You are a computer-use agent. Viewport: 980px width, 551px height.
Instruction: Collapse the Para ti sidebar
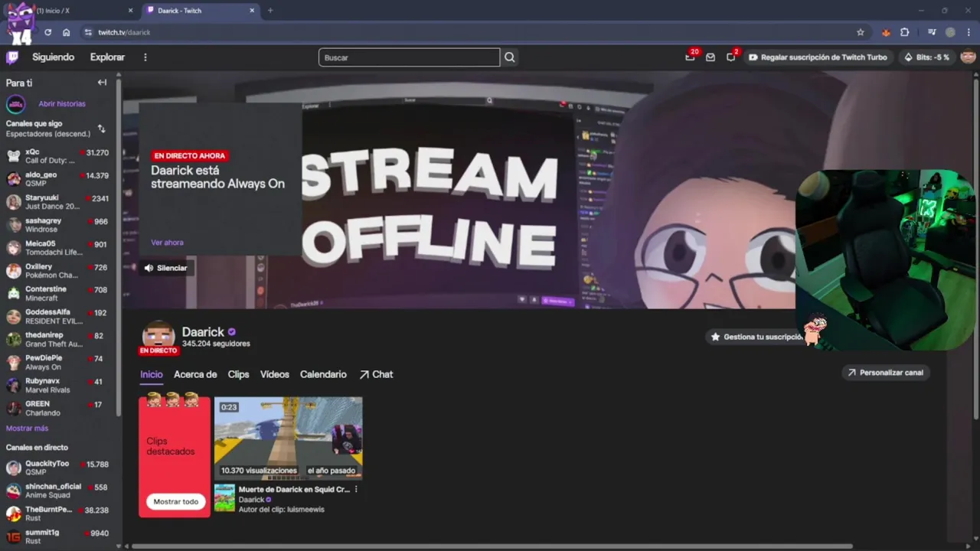pyautogui.click(x=102, y=83)
